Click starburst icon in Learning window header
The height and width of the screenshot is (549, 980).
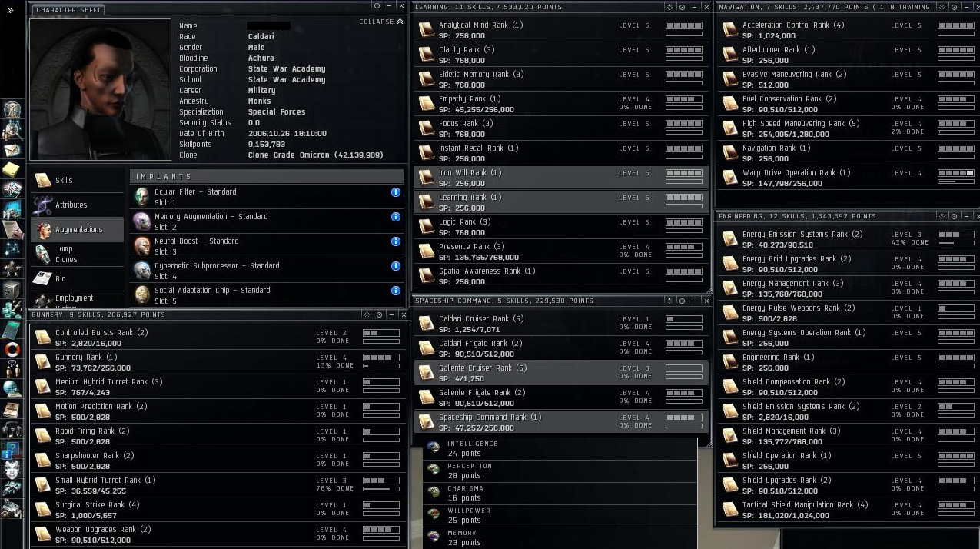point(669,7)
